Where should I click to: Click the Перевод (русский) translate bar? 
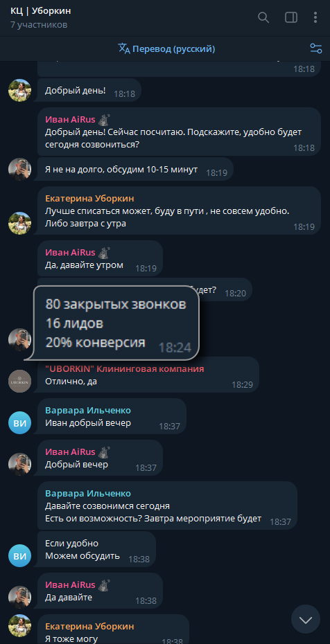tap(166, 49)
